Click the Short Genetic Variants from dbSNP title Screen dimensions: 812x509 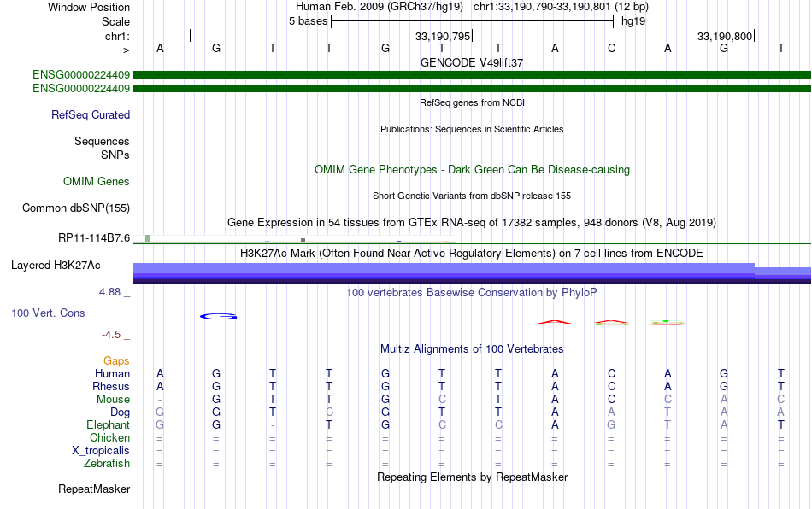472,196
